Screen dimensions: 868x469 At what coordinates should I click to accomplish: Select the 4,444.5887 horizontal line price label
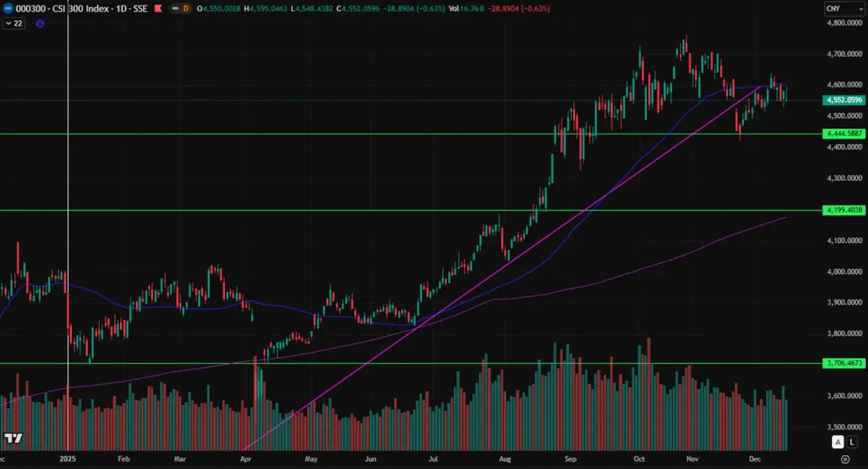[843, 134]
